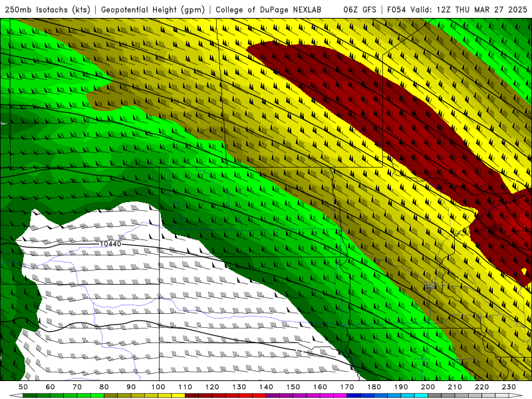Select the darkest green swatch under 50
The width and height of the screenshot is (532, 399).
(30, 396)
